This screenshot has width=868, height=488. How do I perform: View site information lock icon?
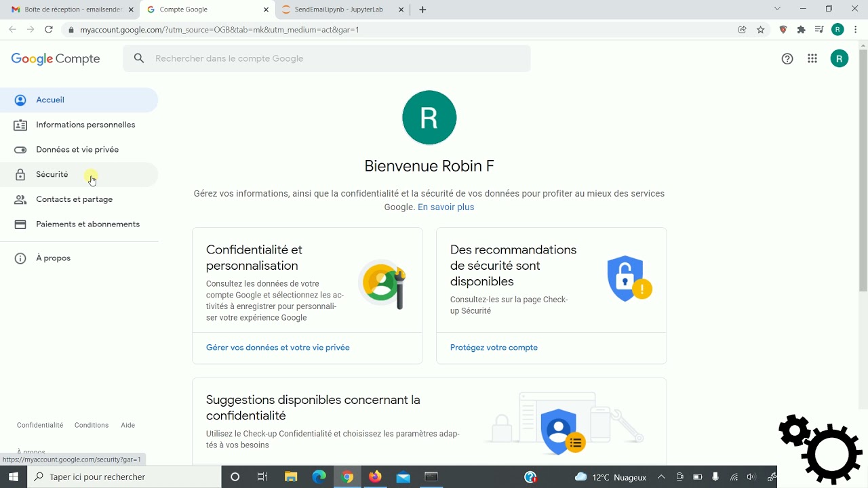point(71,30)
